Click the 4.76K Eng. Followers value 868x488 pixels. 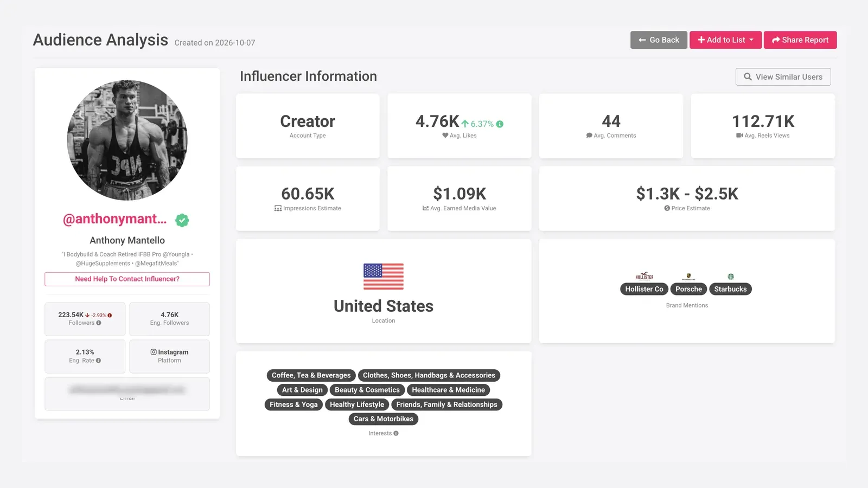point(169,314)
